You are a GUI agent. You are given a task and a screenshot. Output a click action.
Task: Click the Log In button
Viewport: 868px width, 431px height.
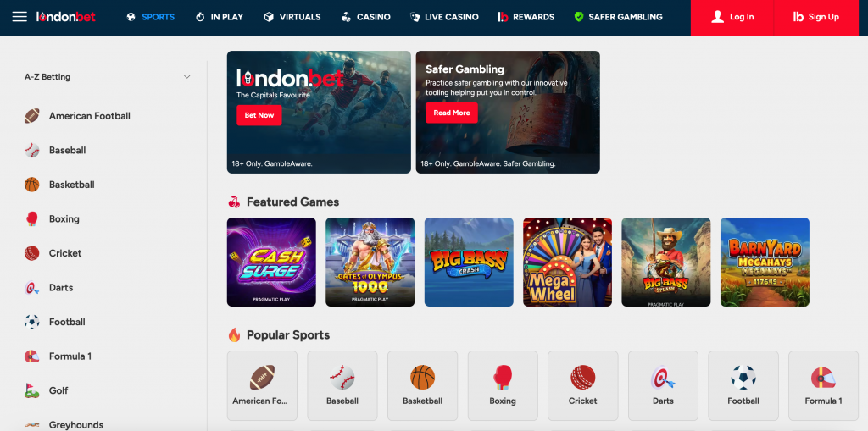point(732,17)
